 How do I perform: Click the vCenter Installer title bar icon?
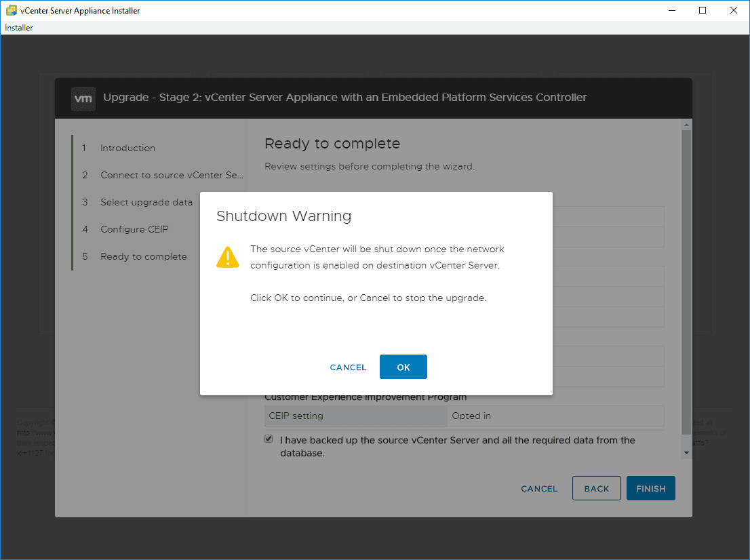12,10
